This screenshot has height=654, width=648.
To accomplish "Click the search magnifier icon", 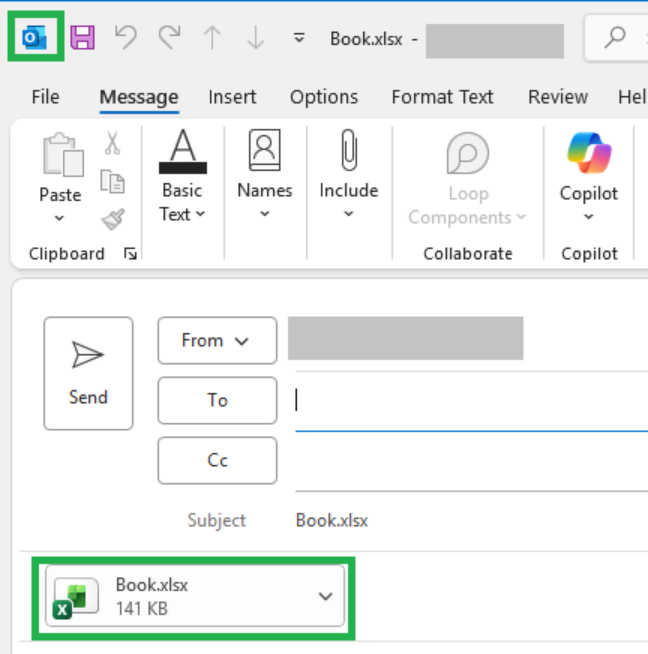I will point(615,38).
